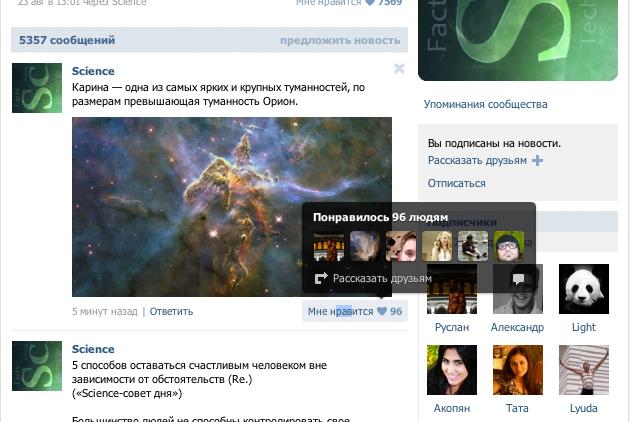The width and height of the screenshot is (630, 422).
Task: Open Акопян subscriber avatar
Action: (x=452, y=370)
